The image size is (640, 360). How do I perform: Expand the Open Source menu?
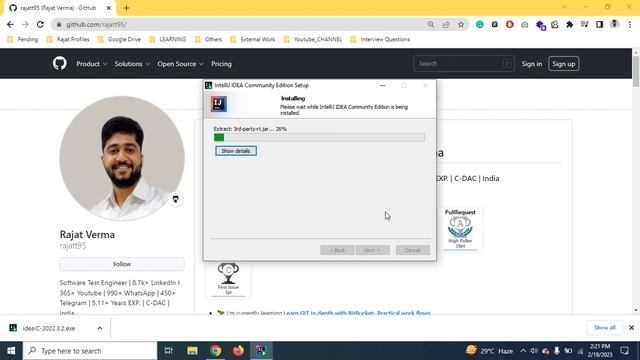coord(180,64)
